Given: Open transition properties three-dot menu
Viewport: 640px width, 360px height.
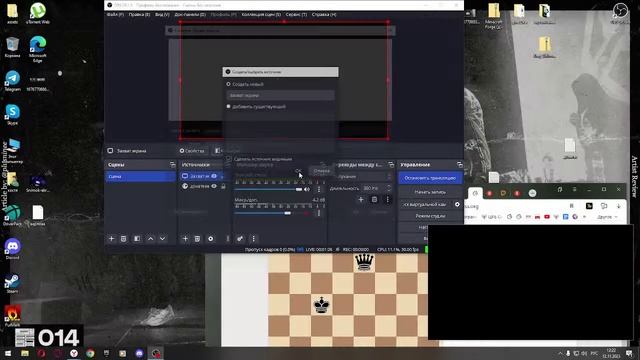Looking at the screenshot, I should tap(387, 200).
